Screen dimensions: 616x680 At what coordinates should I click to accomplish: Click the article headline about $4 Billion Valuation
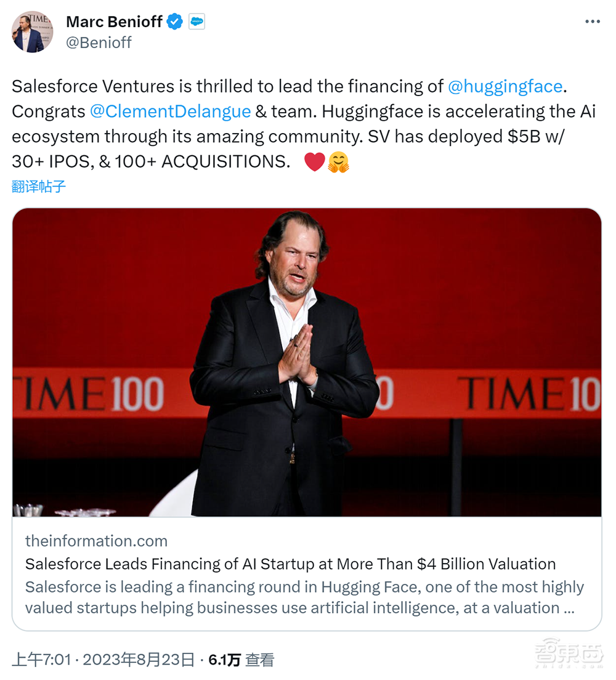(x=290, y=564)
